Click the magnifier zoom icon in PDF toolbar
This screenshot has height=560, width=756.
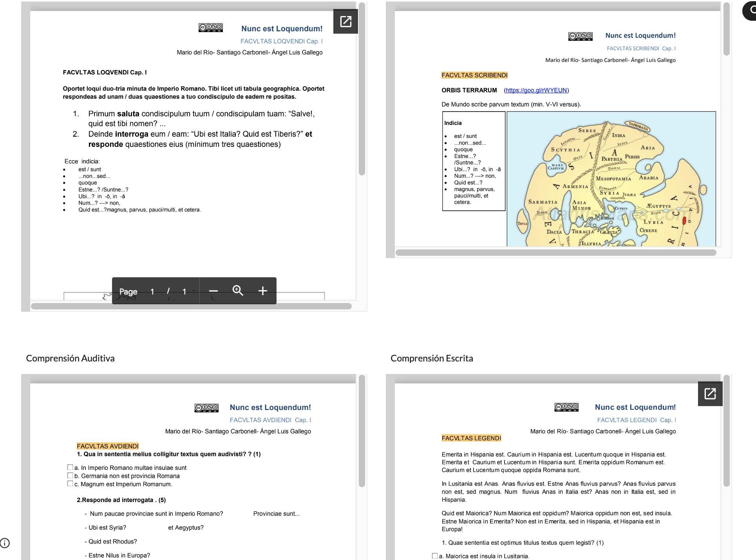pos(238,291)
